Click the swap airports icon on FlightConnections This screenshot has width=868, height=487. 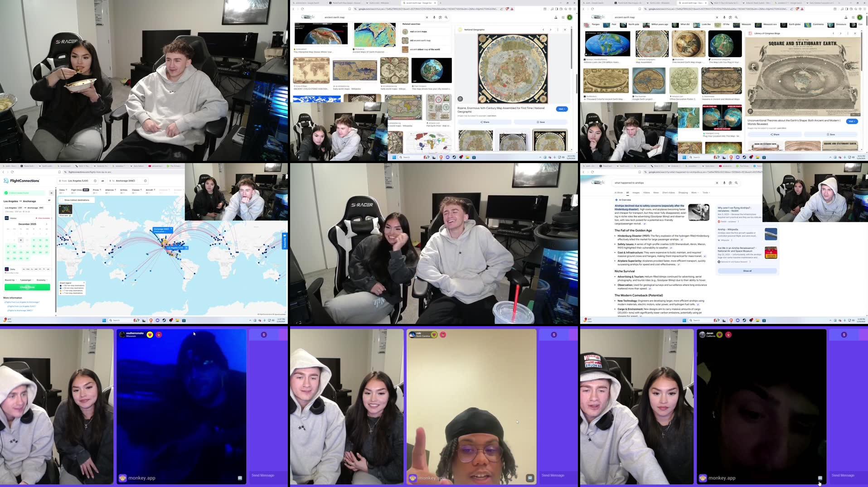[x=103, y=181]
